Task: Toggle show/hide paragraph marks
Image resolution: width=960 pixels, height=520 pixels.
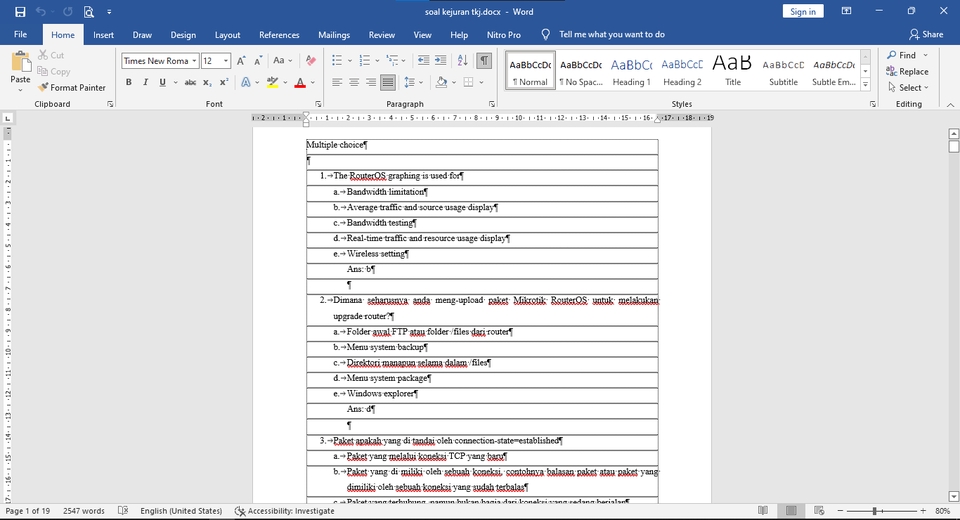Action: click(x=484, y=61)
